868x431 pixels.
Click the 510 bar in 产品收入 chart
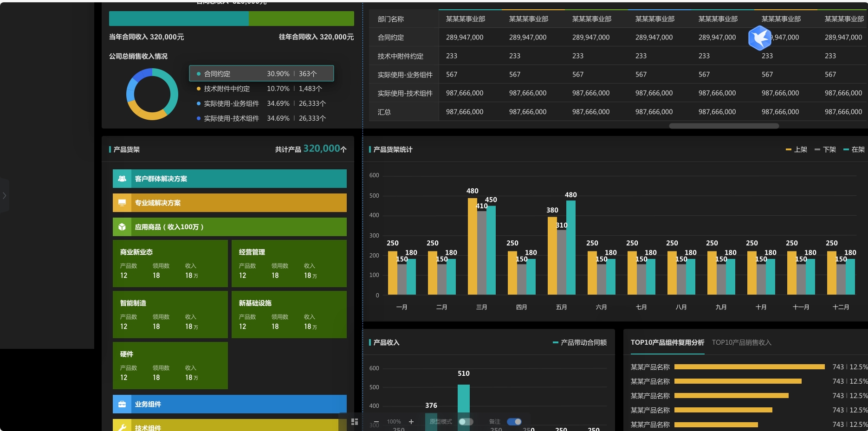464,407
